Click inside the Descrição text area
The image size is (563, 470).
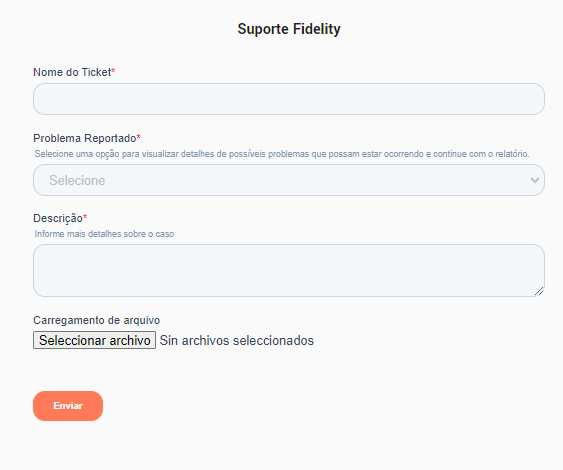coord(289,271)
